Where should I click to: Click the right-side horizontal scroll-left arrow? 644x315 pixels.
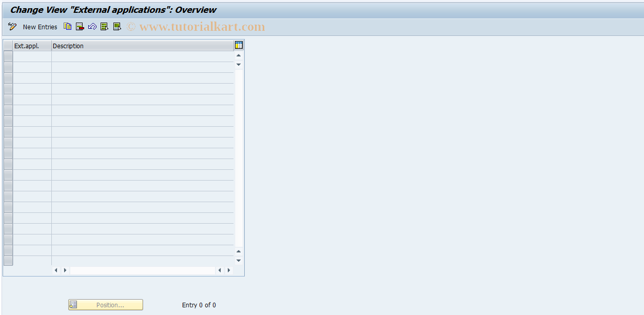220,270
